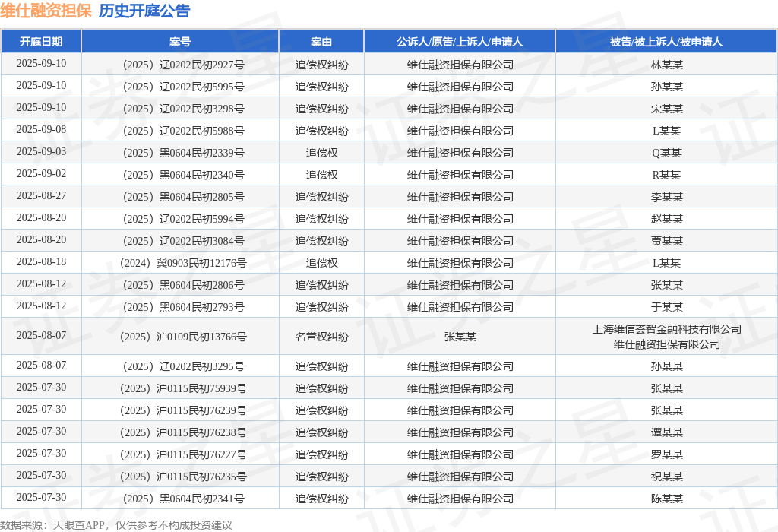Click the 被告/被上诉人/被申请人 column header

pyautogui.click(x=666, y=42)
